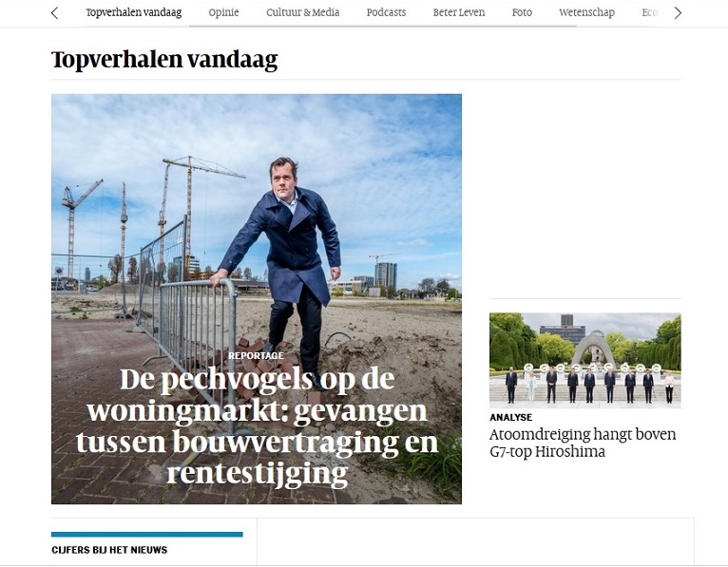Click the blank panel beside Cijfers bij het nieuws
Screen dimensions: 728x567
(x=475, y=542)
